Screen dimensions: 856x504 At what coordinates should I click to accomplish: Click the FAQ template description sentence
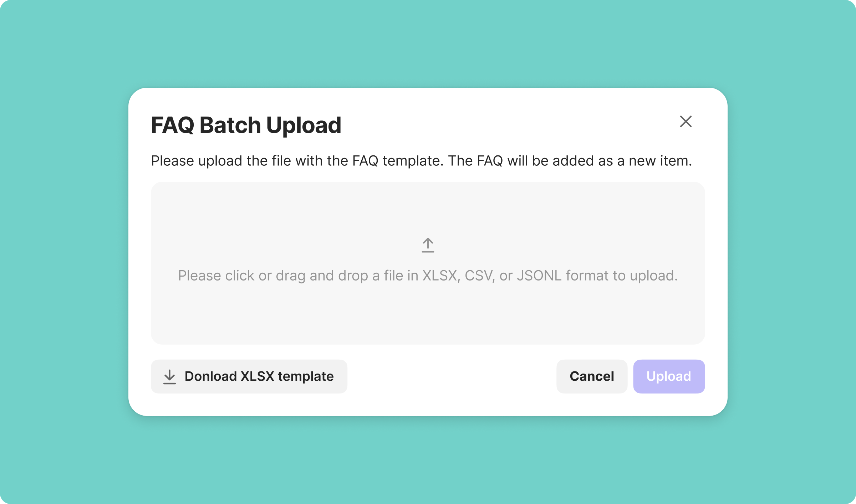pos(421,161)
